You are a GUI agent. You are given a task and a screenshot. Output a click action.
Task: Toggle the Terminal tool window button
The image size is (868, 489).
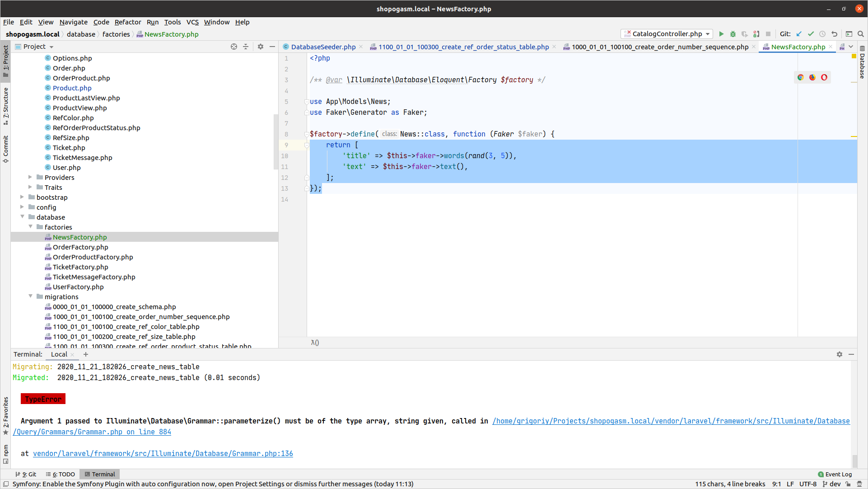100,474
